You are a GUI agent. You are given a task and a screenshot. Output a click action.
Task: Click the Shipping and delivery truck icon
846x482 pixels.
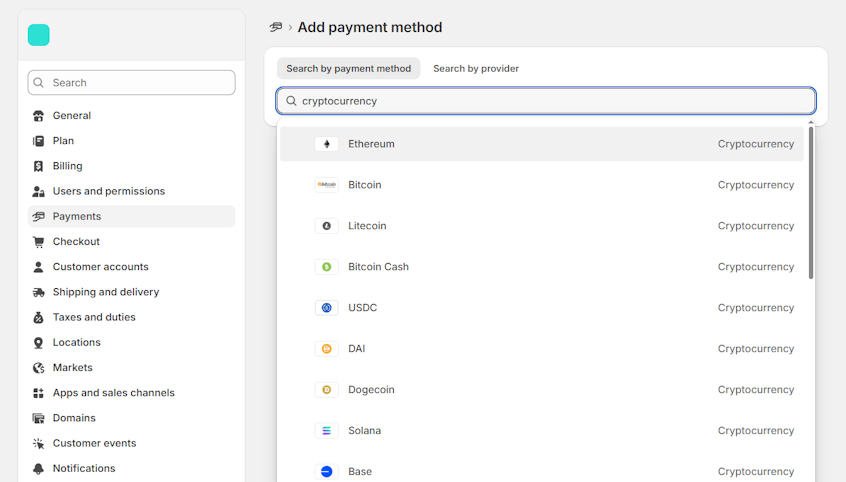[38, 292]
